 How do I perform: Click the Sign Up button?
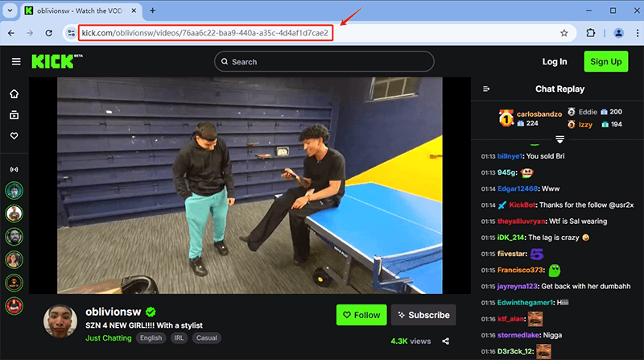tap(606, 62)
